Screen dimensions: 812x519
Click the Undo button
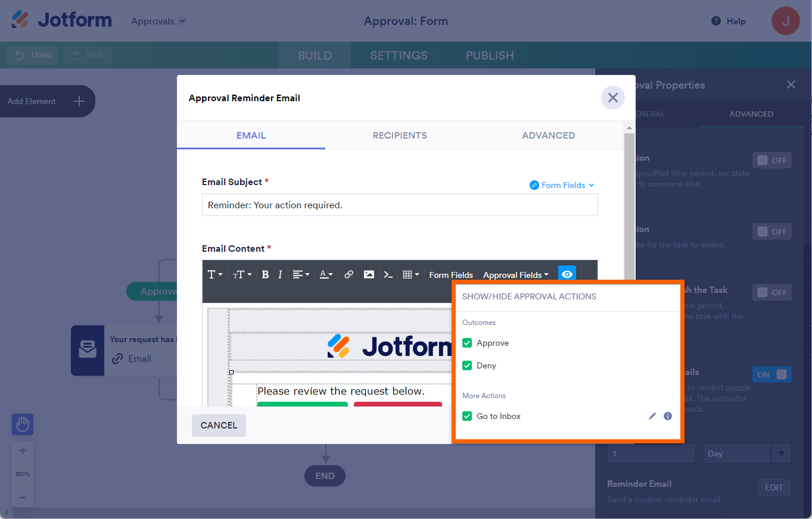tap(33, 55)
